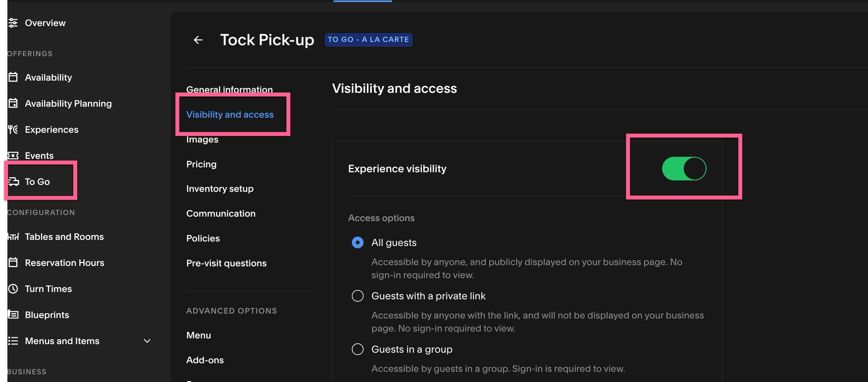Go back using the left arrow
This screenshot has width=868, height=382.
198,40
